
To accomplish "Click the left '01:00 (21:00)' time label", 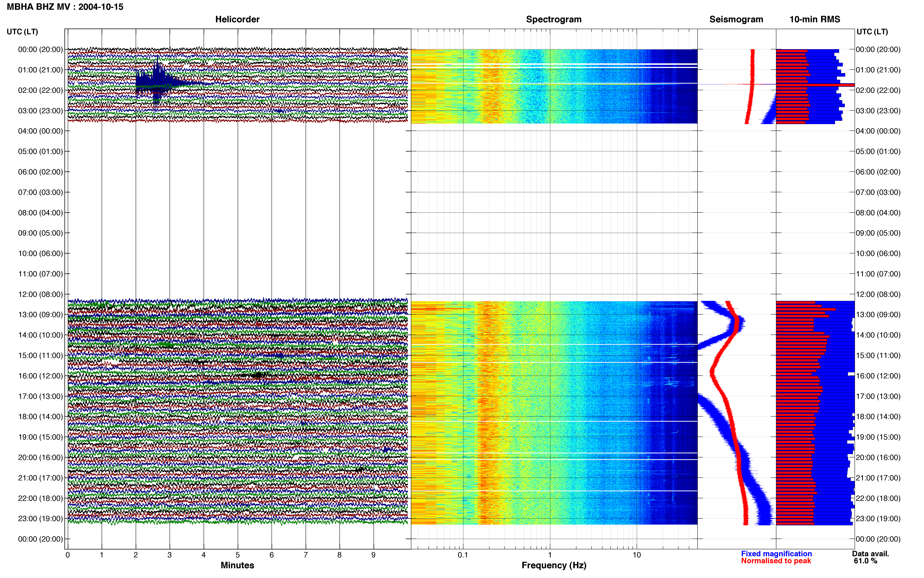I will point(41,70).
